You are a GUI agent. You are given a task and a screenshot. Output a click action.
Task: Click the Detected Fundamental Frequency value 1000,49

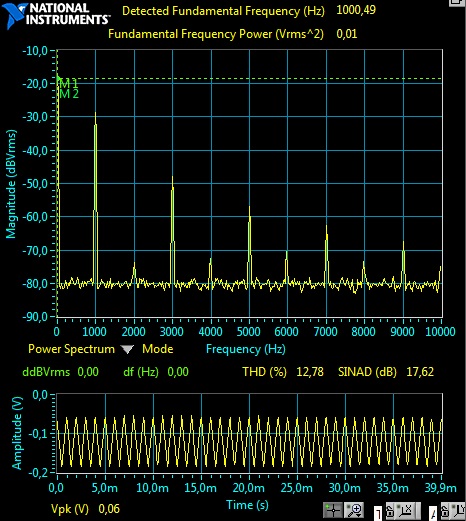click(356, 10)
